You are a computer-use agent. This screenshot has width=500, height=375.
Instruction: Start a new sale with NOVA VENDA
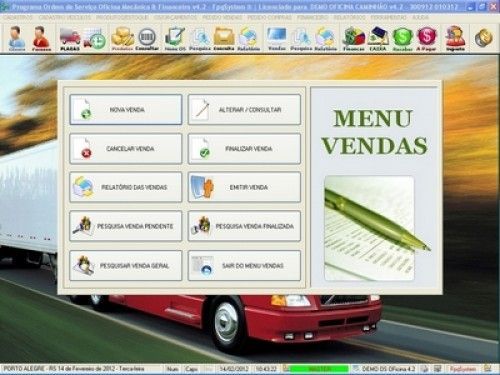[126, 110]
